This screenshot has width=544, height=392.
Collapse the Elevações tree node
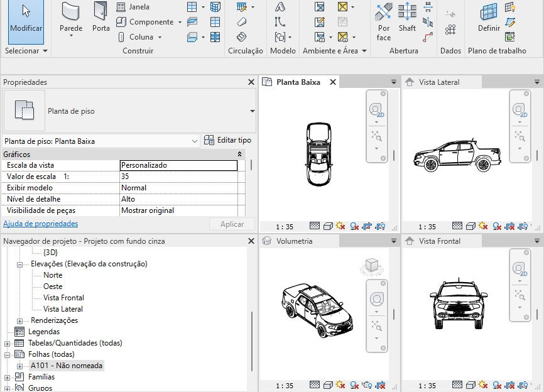19,264
